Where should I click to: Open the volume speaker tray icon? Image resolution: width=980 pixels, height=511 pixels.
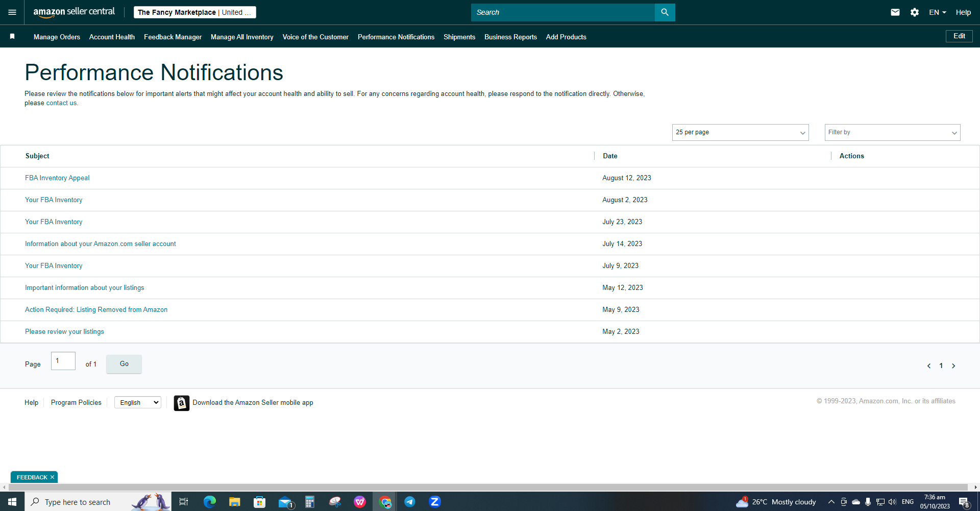pyautogui.click(x=892, y=502)
